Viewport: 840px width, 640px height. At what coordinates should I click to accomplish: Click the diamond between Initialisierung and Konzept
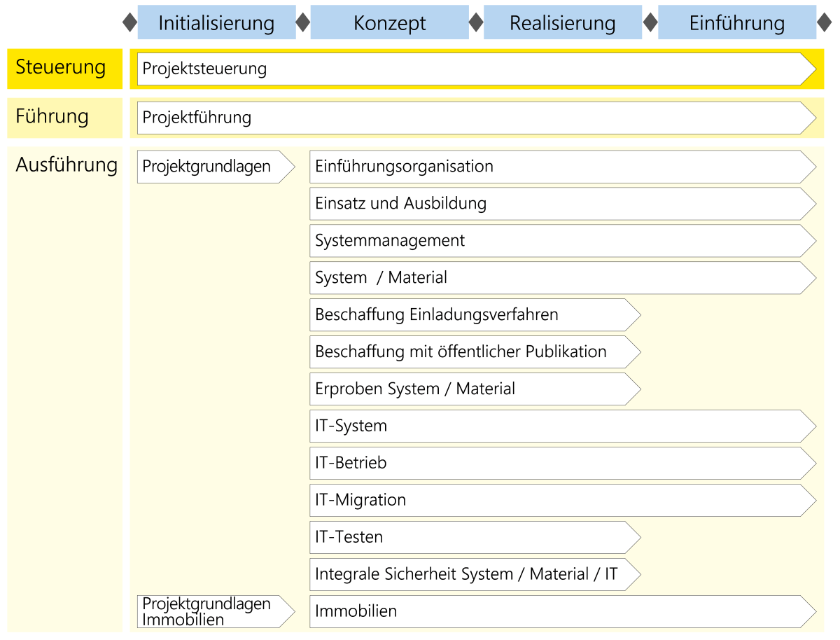click(x=303, y=22)
